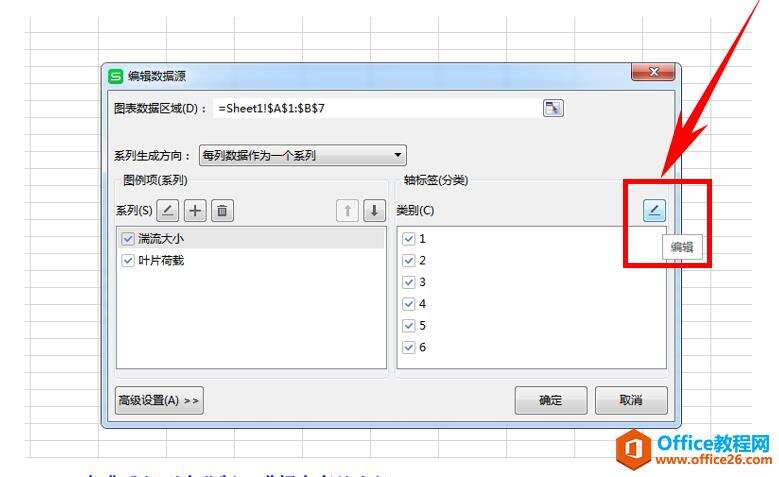
Task: Click the 取消 button
Action: pos(631,400)
